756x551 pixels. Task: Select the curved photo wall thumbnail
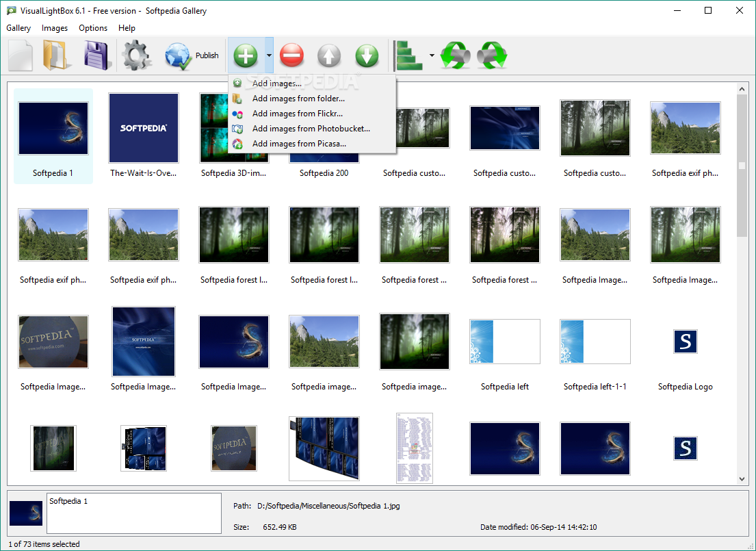(x=324, y=448)
